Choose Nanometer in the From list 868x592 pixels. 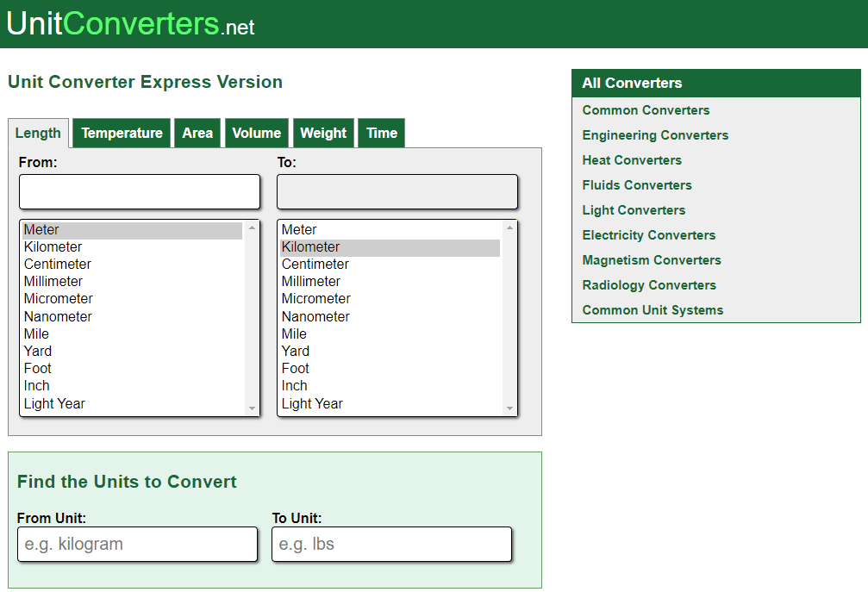[132, 316]
